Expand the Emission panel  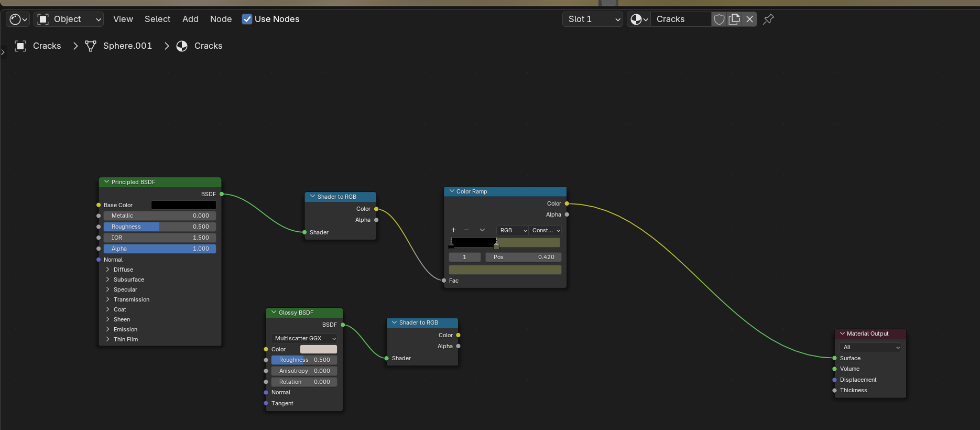[108, 329]
